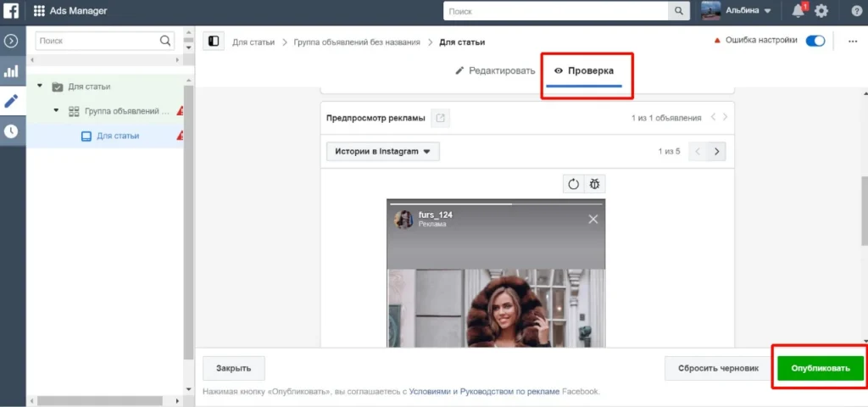Switch to the Редактировать tab
Screen dimensions: 868x407
[x=495, y=71]
